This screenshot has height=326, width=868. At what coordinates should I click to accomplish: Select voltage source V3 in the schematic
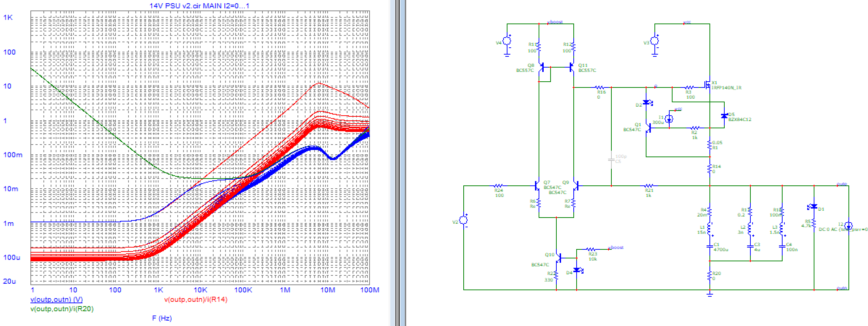coord(655,41)
